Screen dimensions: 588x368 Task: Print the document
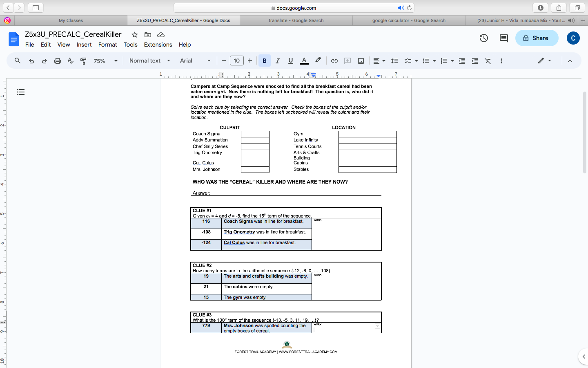57,61
